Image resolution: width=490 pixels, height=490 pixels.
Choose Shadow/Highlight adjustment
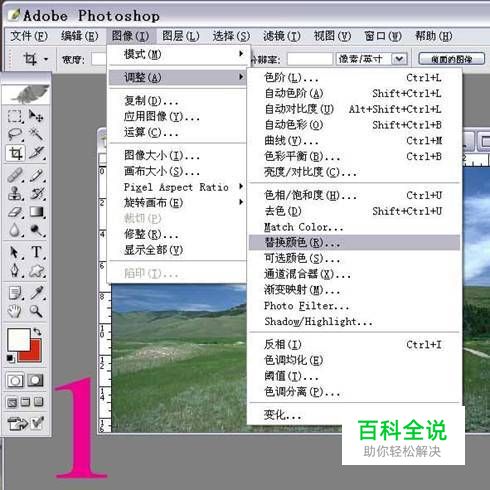354,321
